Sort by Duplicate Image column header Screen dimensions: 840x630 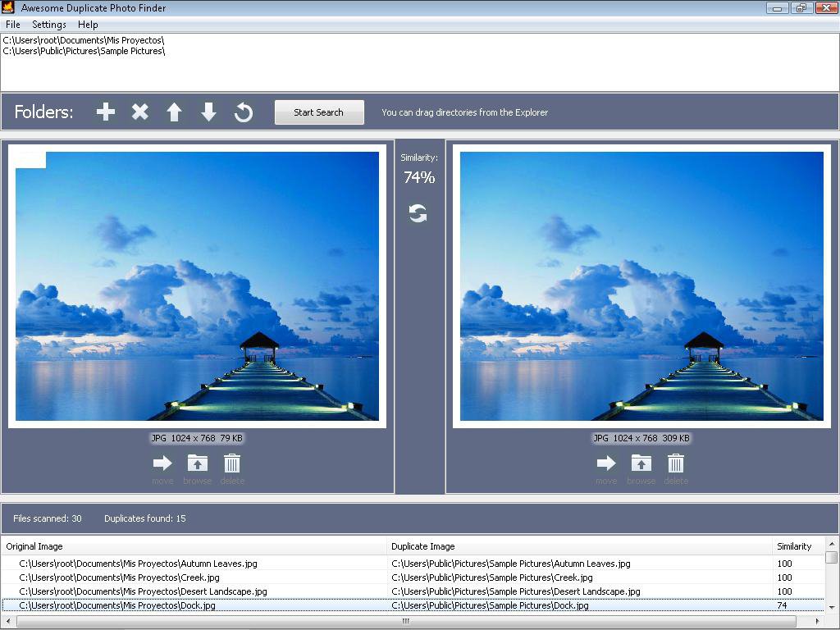579,546
